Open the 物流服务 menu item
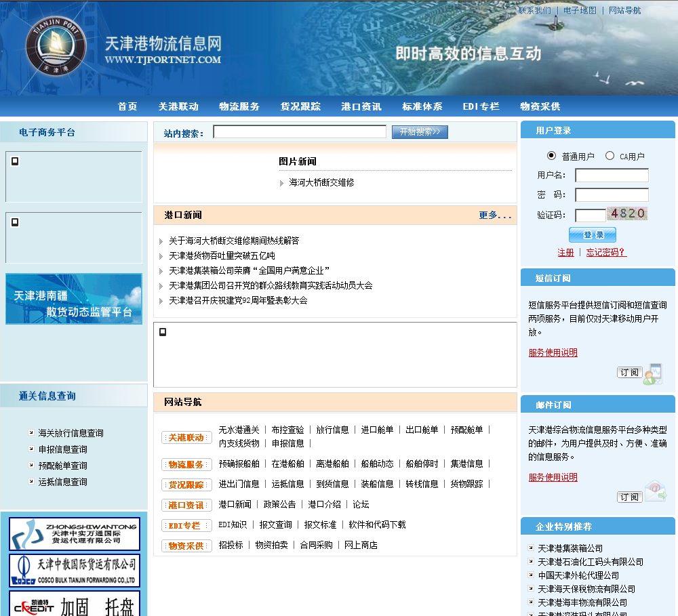This screenshot has width=678, height=616. [x=239, y=106]
